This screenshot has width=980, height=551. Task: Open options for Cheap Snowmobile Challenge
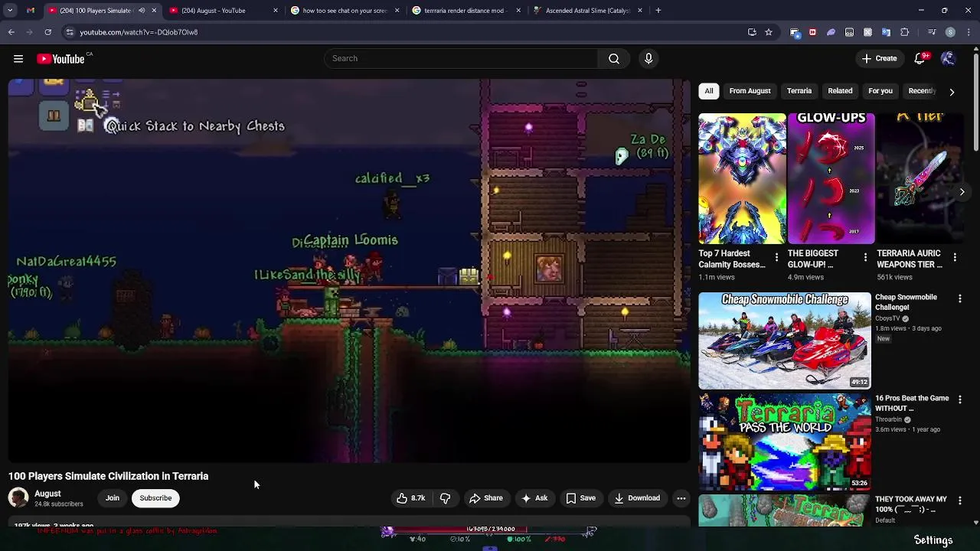(x=960, y=299)
